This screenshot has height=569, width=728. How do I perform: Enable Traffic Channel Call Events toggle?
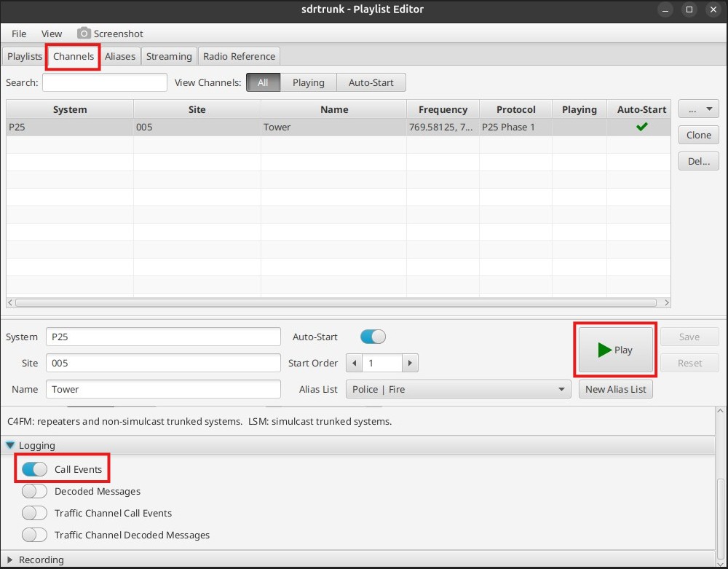[x=34, y=513]
